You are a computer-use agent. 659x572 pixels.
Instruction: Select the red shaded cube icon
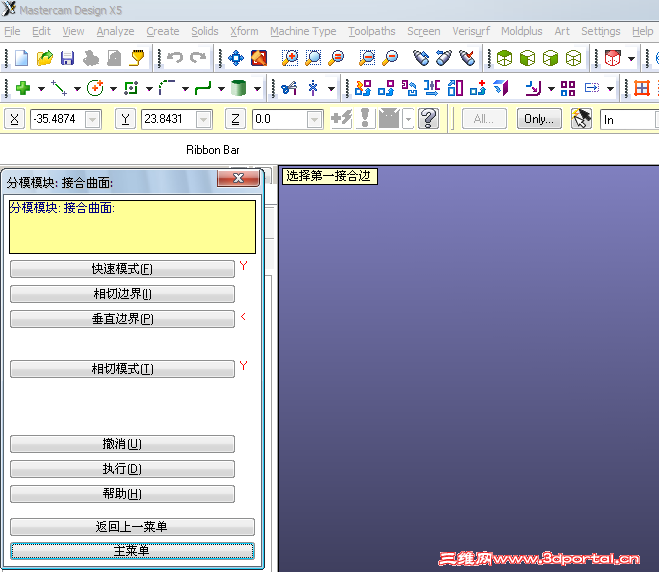point(613,58)
